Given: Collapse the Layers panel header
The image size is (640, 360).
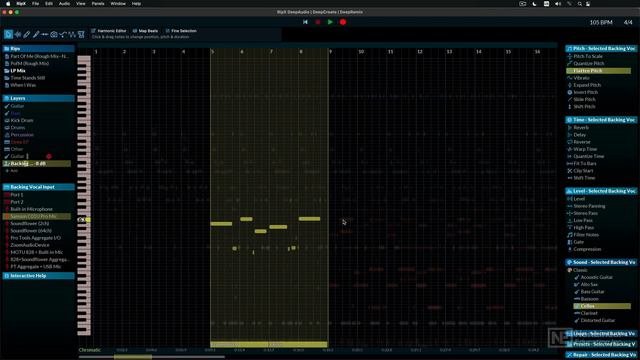Looking at the screenshot, I should 38,98.
